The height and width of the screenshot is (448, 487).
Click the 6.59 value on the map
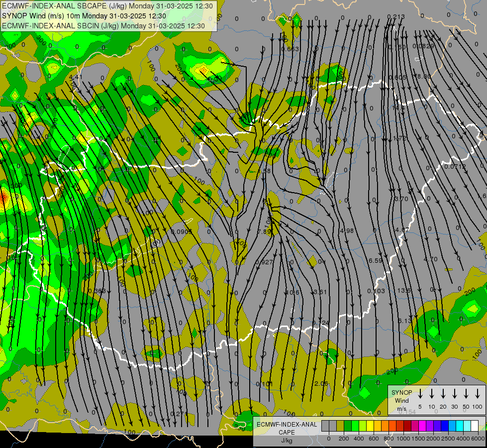tap(376, 260)
